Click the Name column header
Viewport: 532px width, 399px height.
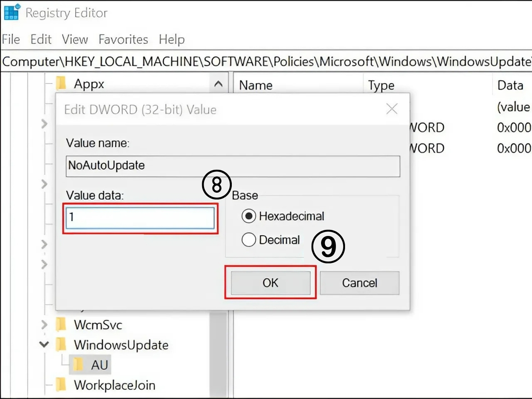pos(256,85)
